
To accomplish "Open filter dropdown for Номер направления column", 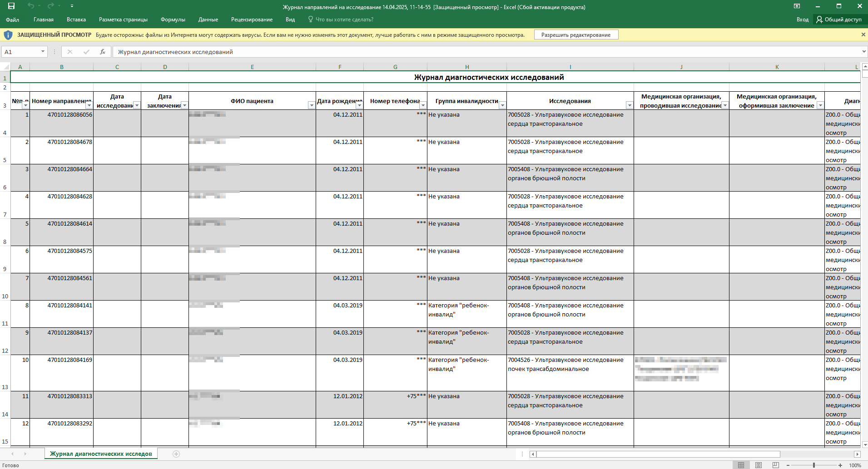I will coord(89,105).
